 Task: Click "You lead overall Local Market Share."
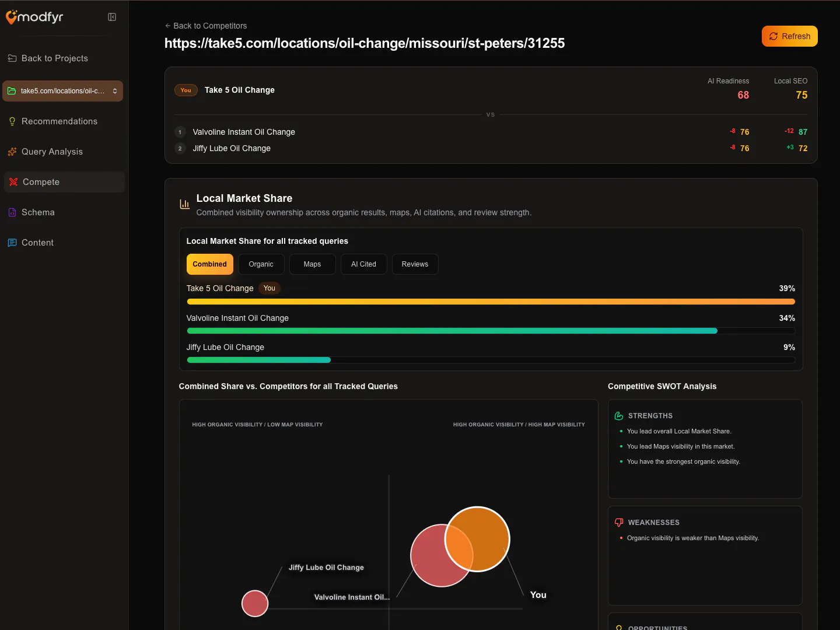click(x=679, y=431)
